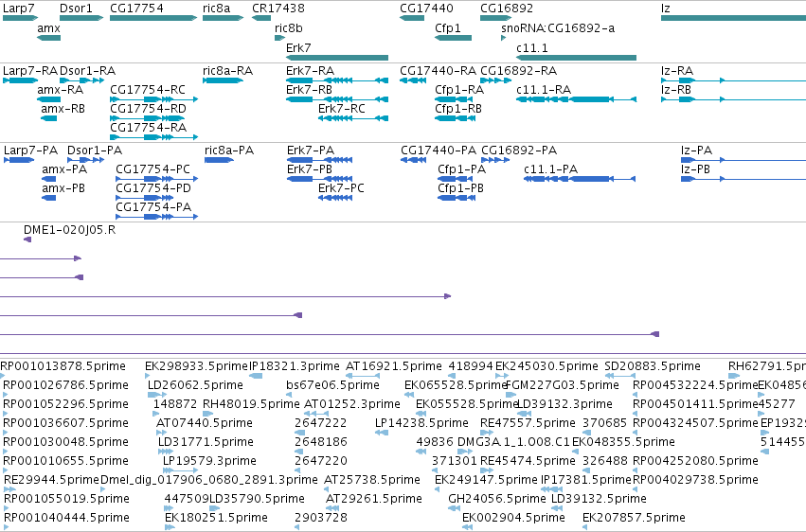Viewport: 806px width, 532px height.
Task: Open EST EK298933.5prime
Action: pos(197,366)
